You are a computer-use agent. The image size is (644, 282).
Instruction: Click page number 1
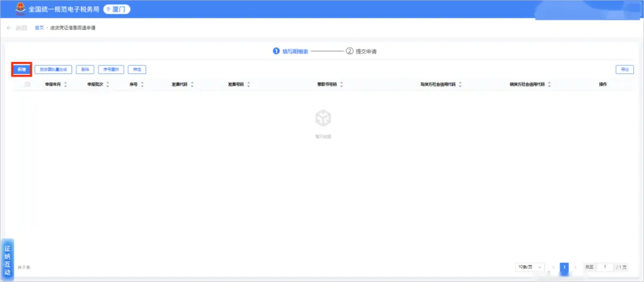click(x=564, y=267)
